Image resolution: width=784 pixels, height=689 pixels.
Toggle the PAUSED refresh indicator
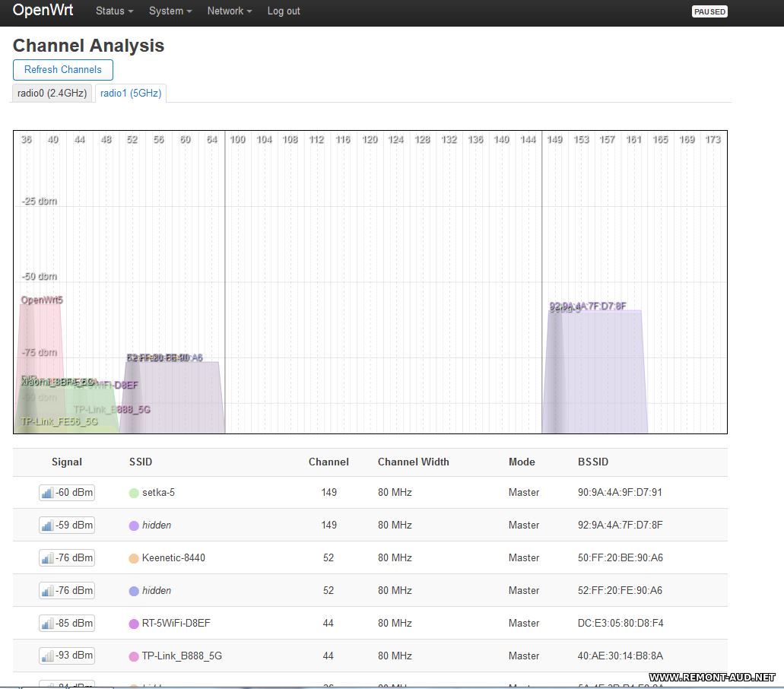pyautogui.click(x=709, y=11)
